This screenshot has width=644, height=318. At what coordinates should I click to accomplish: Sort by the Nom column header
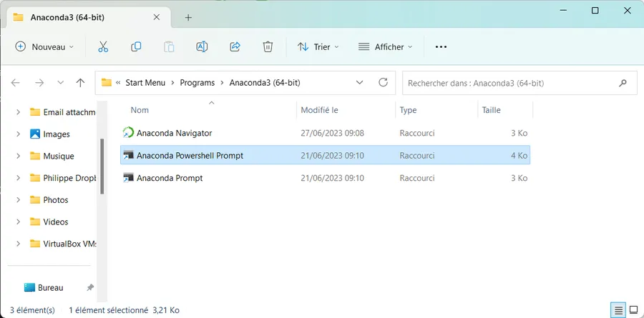click(140, 110)
